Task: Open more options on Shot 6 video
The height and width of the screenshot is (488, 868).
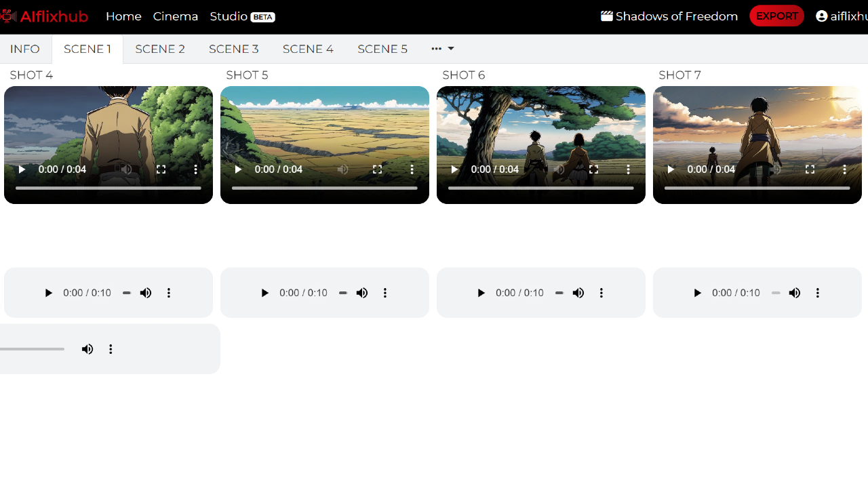Action: click(x=629, y=169)
